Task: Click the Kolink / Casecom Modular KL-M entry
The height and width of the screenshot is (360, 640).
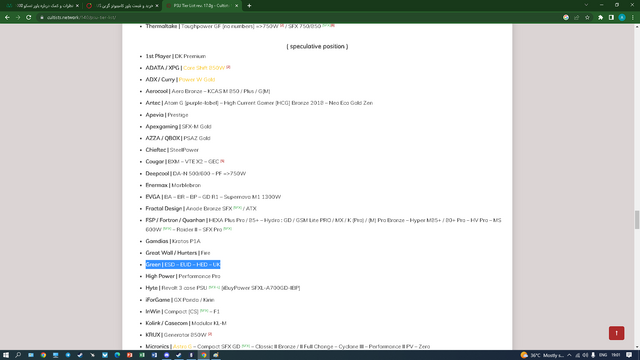Action: (186, 323)
